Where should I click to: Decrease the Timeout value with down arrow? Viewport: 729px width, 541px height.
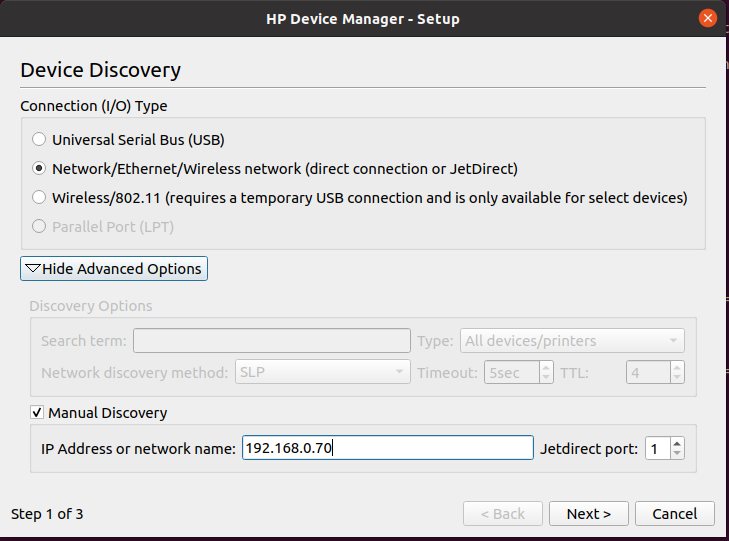(546, 379)
